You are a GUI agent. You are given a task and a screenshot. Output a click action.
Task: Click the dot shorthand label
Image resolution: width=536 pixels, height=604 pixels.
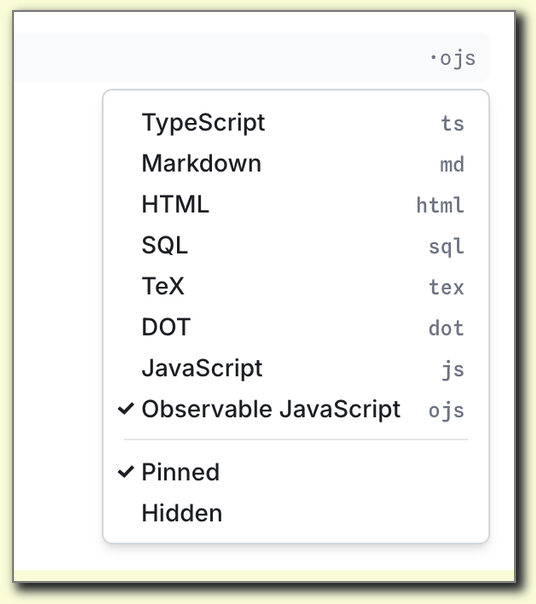pos(447,328)
